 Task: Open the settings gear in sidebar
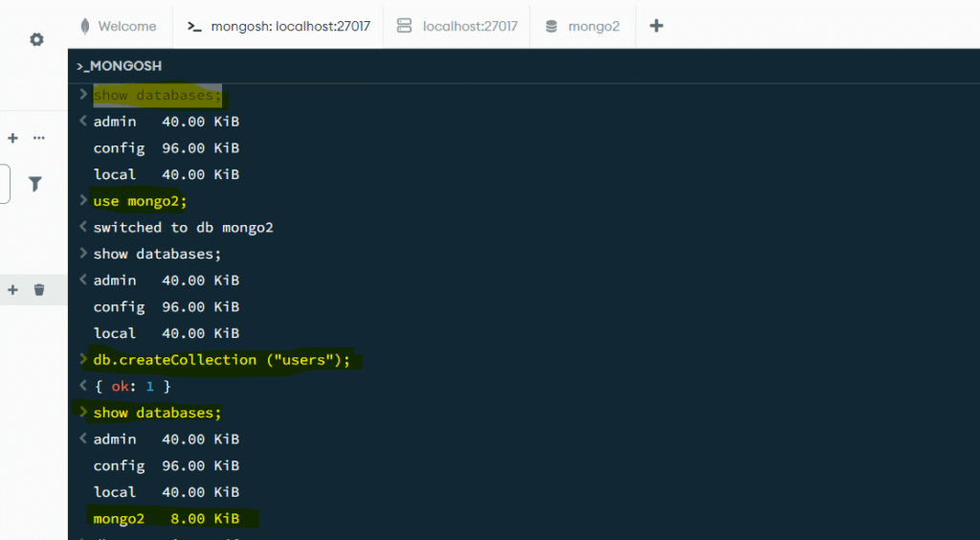[x=37, y=39]
